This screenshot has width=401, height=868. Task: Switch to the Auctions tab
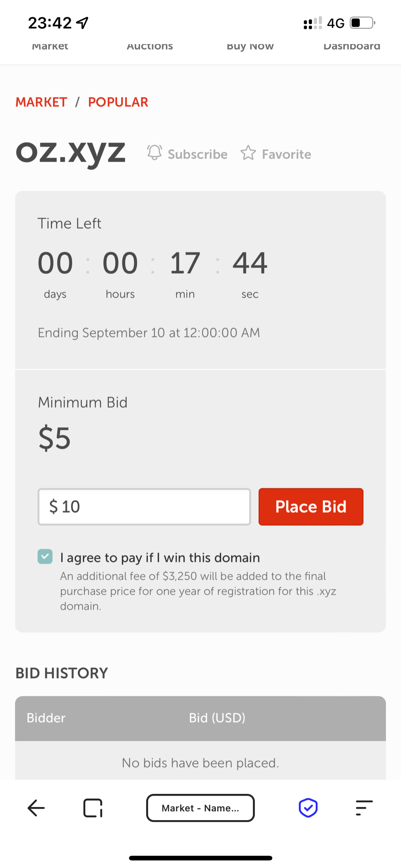[150, 47]
